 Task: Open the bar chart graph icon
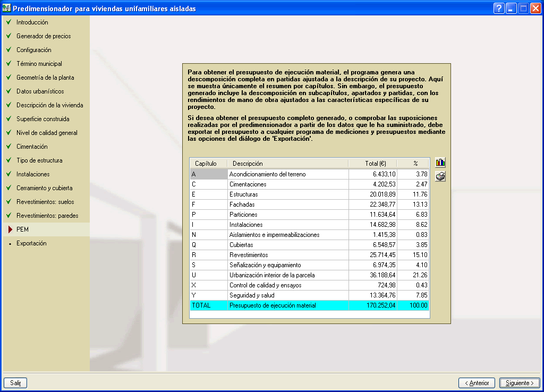pyautogui.click(x=440, y=163)
